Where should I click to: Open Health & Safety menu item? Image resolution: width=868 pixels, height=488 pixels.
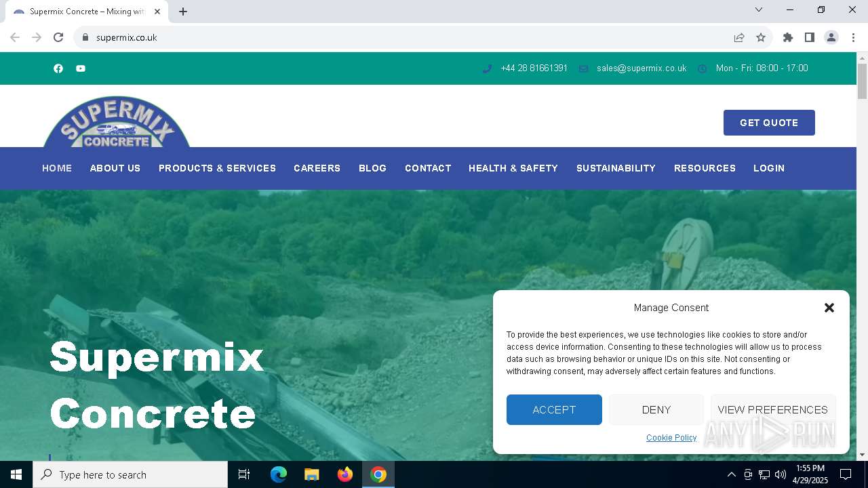click(513, 168)
